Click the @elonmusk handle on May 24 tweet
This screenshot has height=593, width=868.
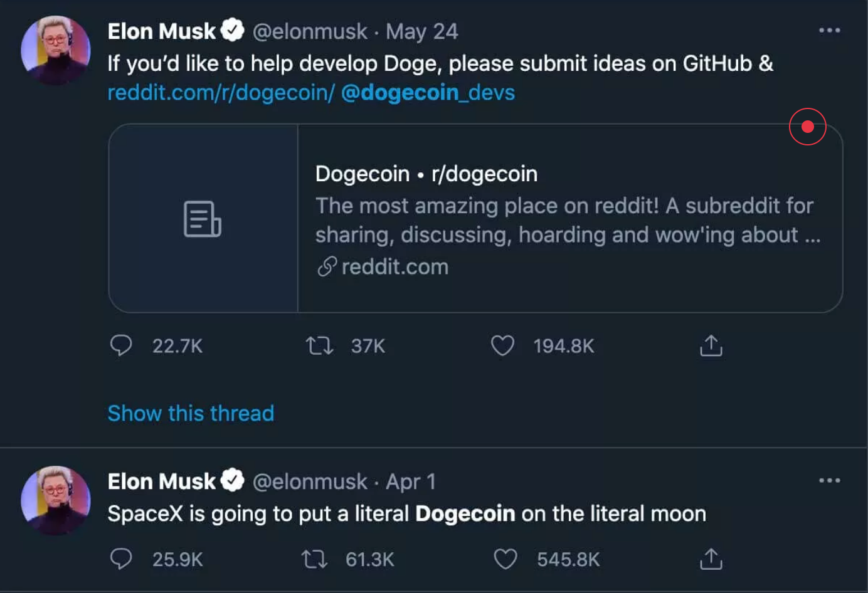click(x=310, y=31)
